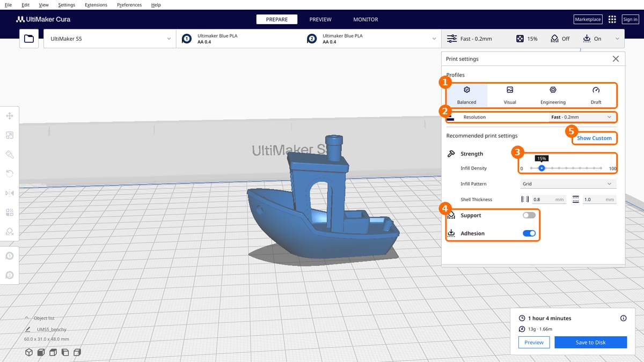Click the Infill Density slider handle

(x=541, y=168)
